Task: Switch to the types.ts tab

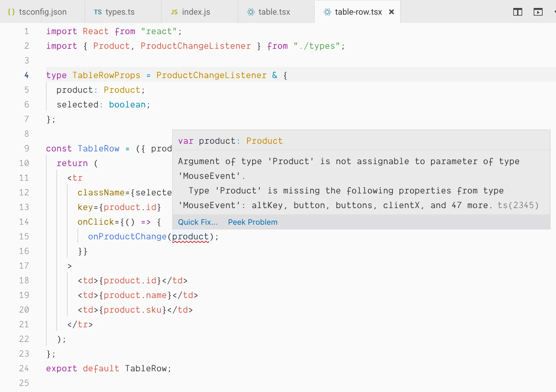Action: pos(123,12)
